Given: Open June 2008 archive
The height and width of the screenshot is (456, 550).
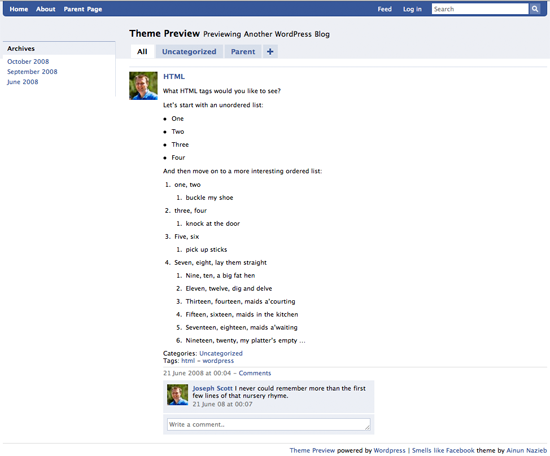Looking at the screenshot, I should pos(22,82).
